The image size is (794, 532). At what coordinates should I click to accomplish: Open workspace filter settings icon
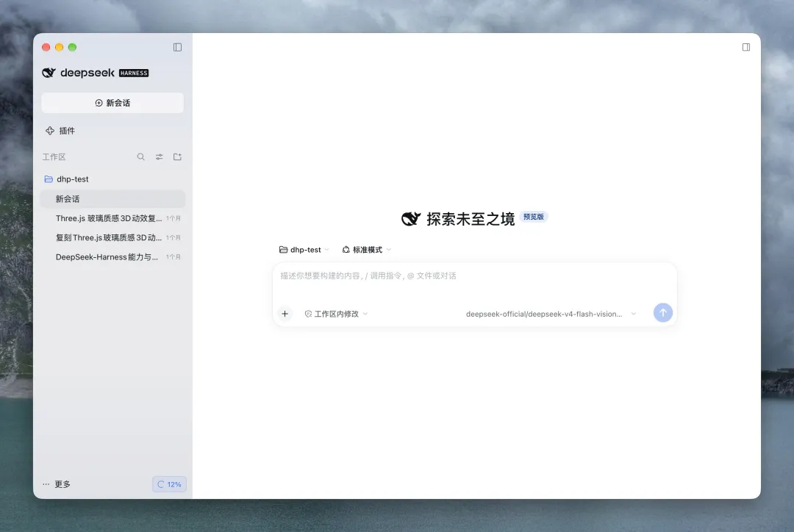(159, 157)
